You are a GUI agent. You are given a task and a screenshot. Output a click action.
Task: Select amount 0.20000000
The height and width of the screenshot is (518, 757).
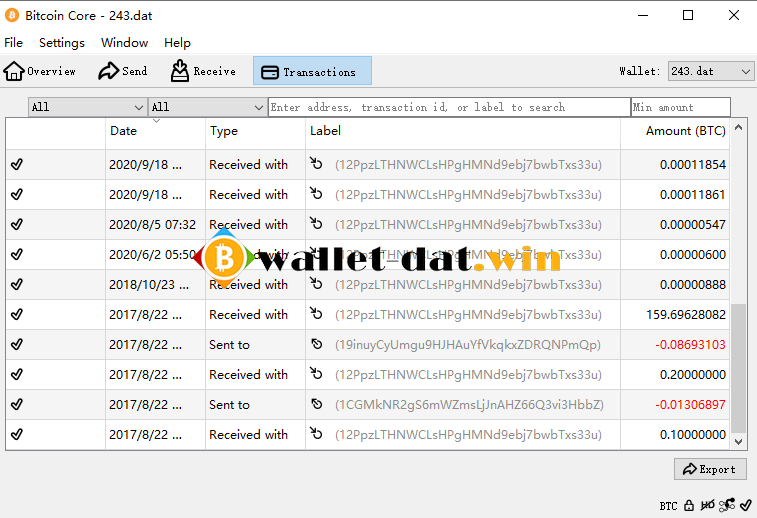(x=693, y=375)
